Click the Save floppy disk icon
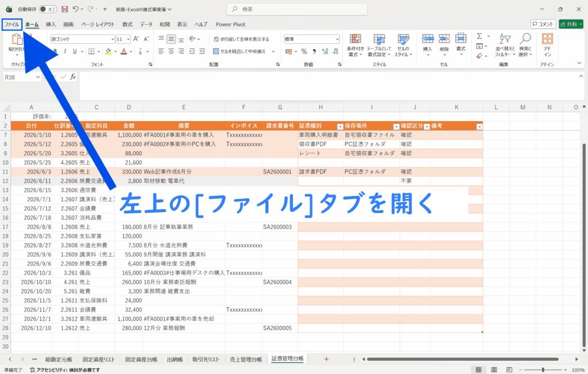The height and width of the screenshot is (374, 588). click(64, 9)
